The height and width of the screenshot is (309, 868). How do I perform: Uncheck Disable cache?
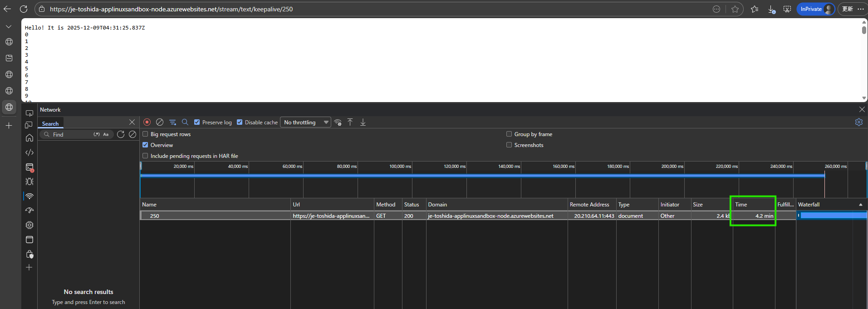coord(240,122)
